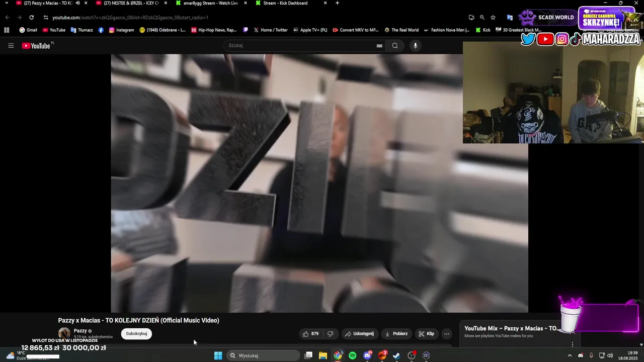The width and height of the screenshot is (644, 362).
Task: Click the zoom magnifier icon in address bar
Action: click(x=482, y=17)
